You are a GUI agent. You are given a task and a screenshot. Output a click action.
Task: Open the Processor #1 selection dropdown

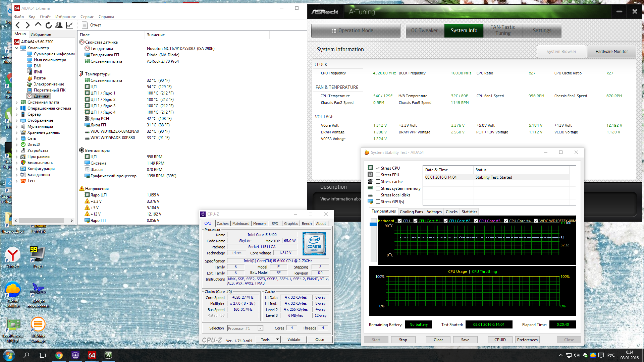(x=260, y=328)
